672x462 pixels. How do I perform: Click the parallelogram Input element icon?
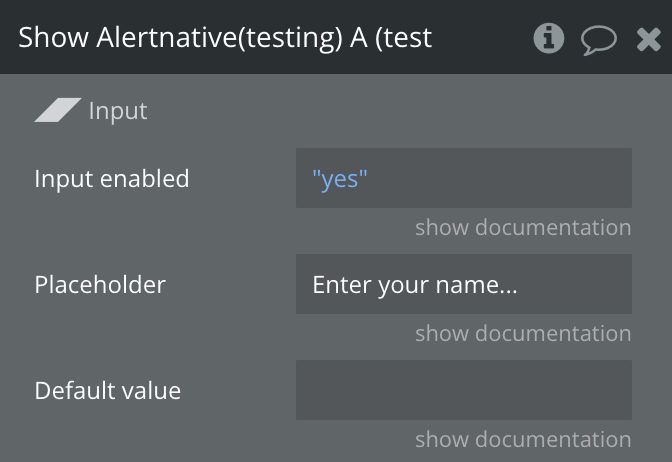click(x=58, y=110)
